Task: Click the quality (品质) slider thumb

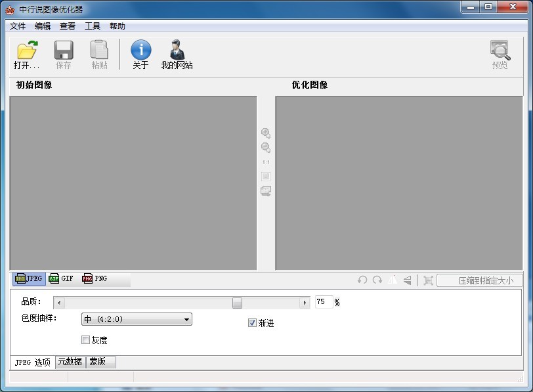Action: [237, 303]
